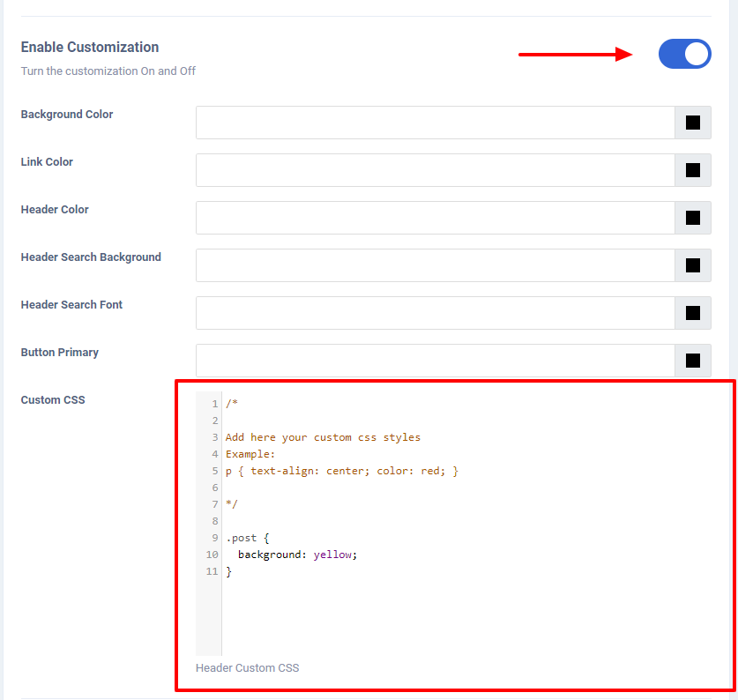Image resolution: width=738 pixels, height=700 pixels.
Task: Click the 'Button Primary' label
Action: (60, 353)
